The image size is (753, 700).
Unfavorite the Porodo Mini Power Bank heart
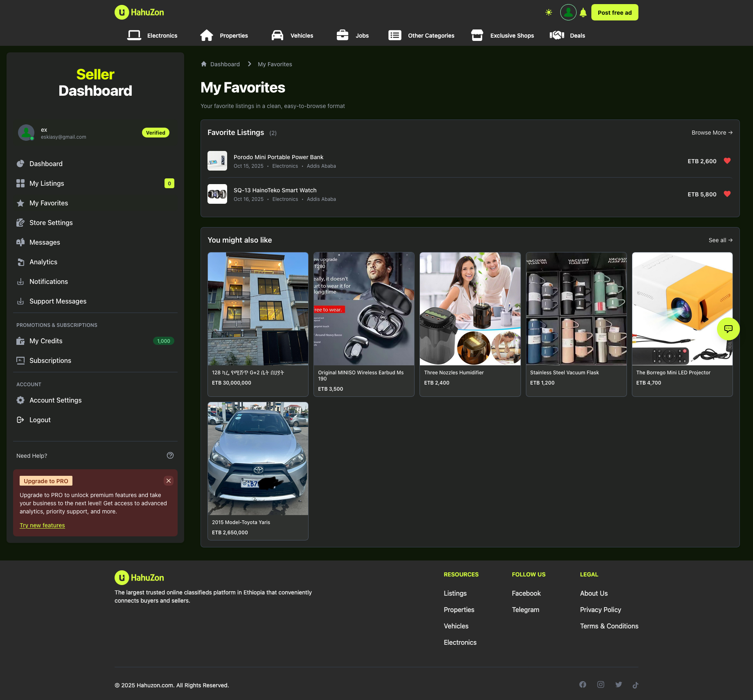point(727,161)
